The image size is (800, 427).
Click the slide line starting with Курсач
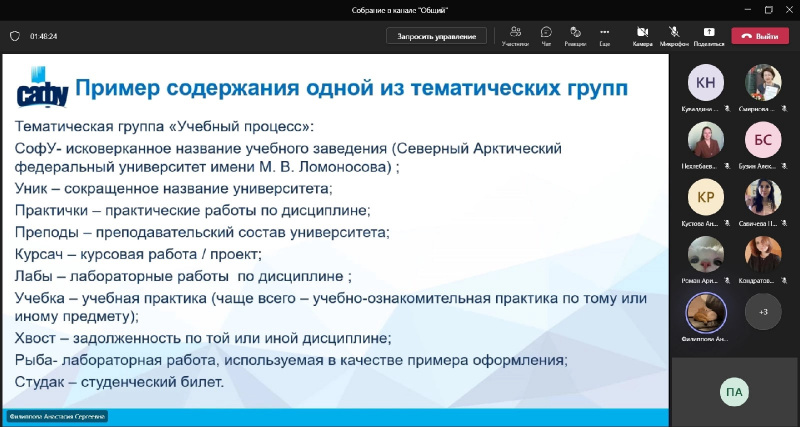click(x=138, y=254)
